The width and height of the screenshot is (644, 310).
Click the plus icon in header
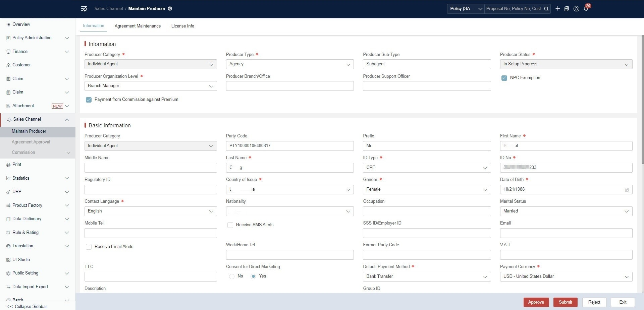tap(557, 9)
